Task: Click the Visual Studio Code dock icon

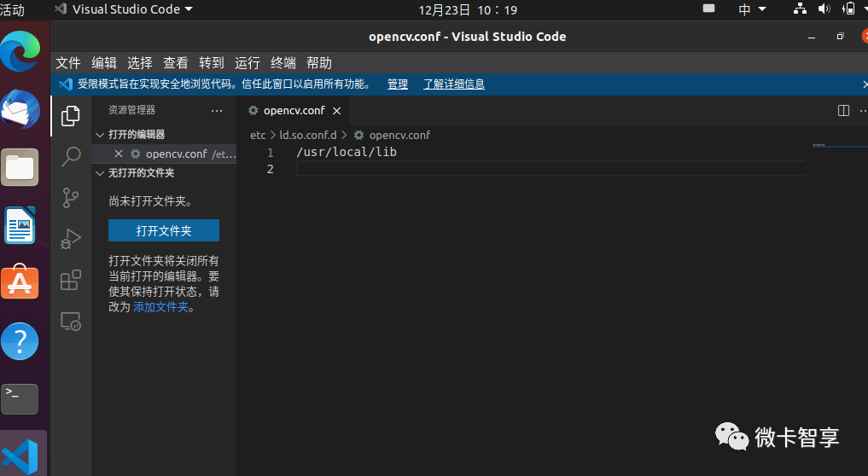Action: (x=20, y=457)
